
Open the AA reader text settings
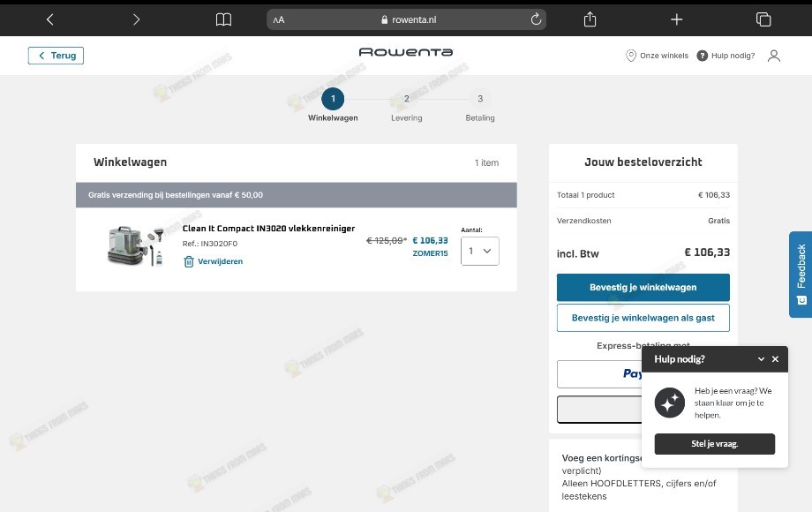[279, 19]
